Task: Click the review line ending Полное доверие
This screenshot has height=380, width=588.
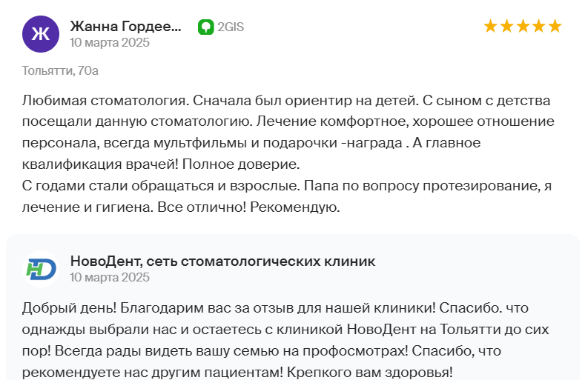Action: click(161, 164)
